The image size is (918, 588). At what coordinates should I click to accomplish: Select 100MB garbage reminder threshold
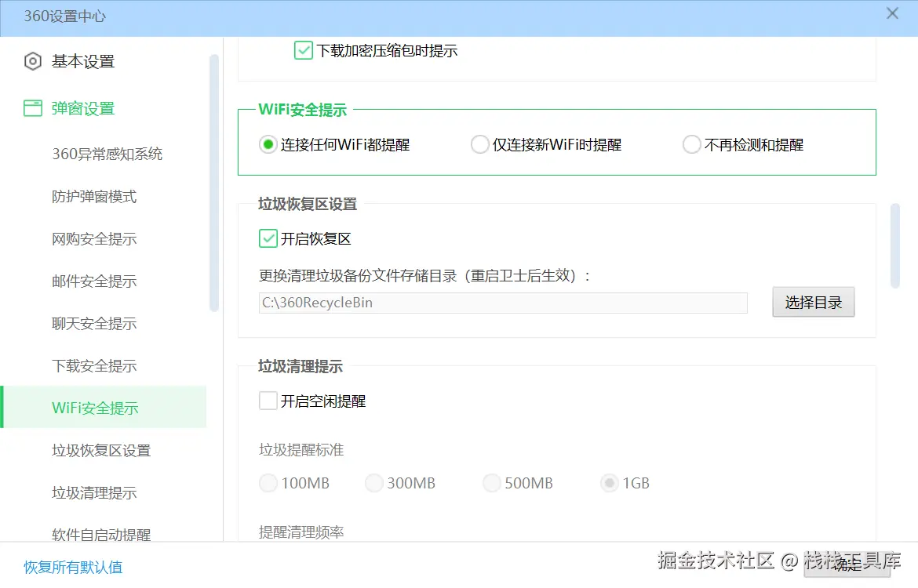pos(268,483)
